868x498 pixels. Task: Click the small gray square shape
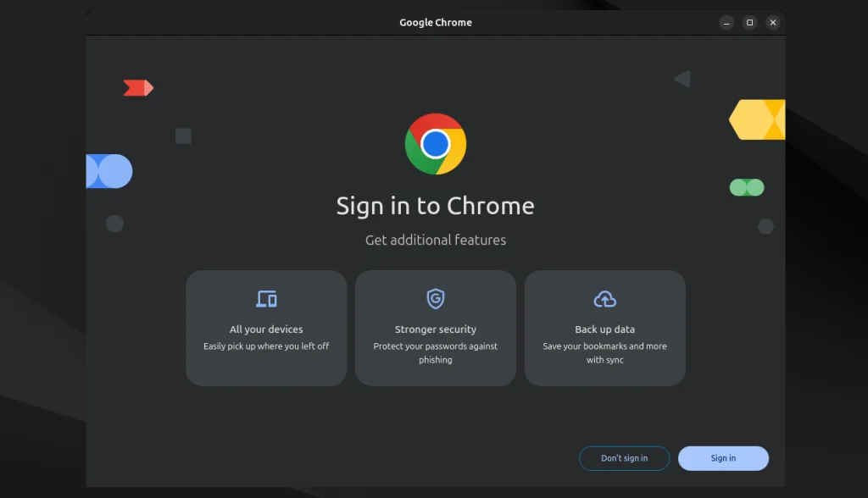(x=183, y=136)
